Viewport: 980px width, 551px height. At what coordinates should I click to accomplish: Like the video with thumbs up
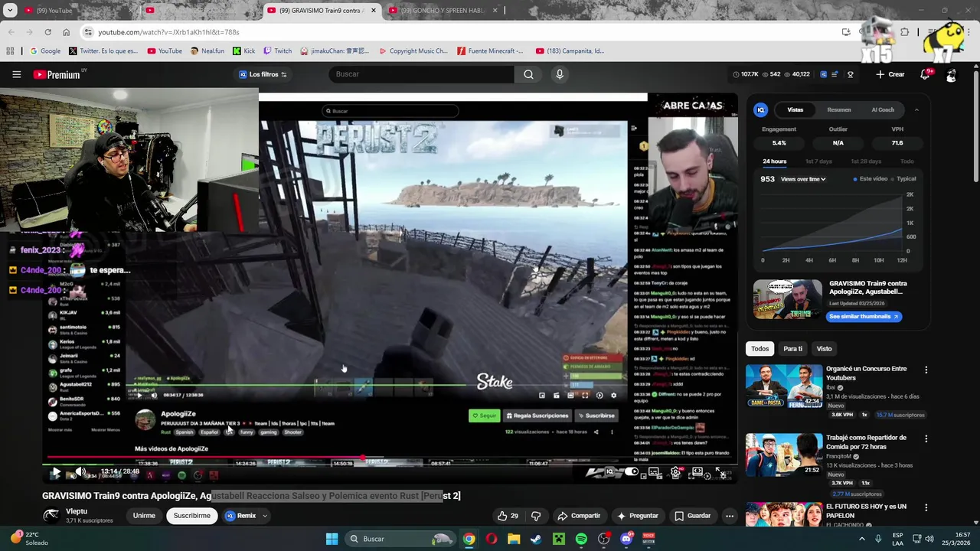click(x=508, y=516)
